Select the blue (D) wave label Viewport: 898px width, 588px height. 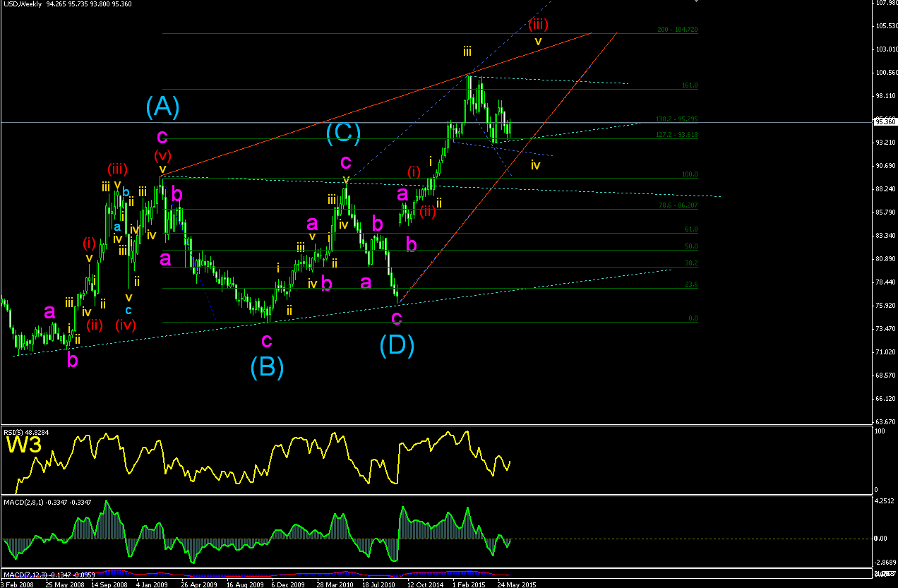point(397,345)
